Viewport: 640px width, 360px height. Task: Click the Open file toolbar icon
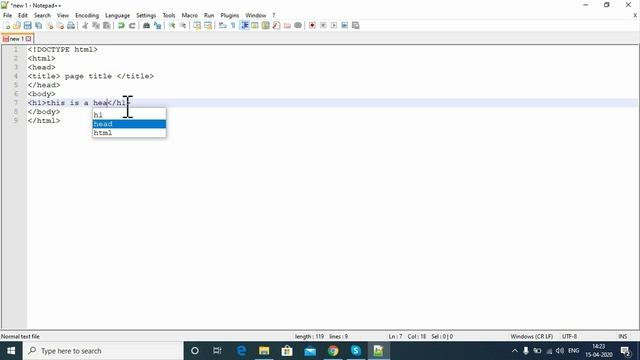[x=17, y=25]
